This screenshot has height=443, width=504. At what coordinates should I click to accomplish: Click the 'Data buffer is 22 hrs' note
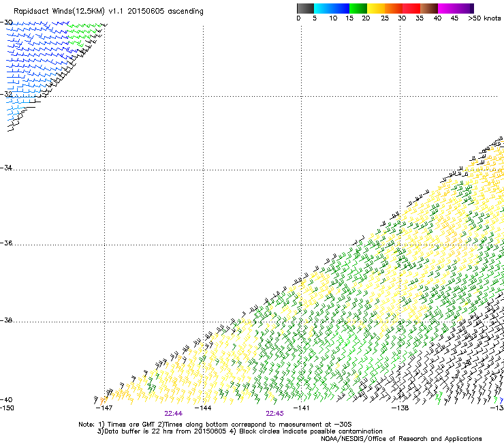coord(240,431)
